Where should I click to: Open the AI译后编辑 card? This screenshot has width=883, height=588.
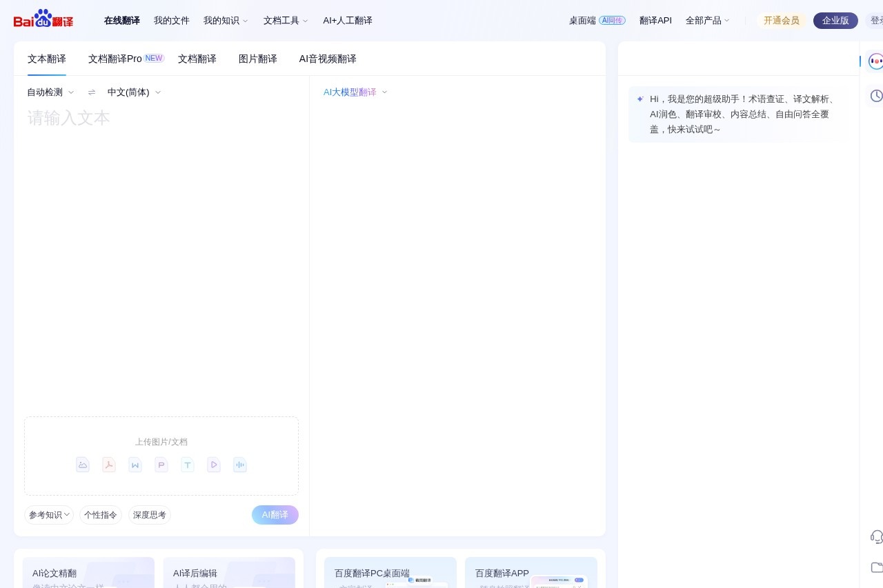[229, 572]
